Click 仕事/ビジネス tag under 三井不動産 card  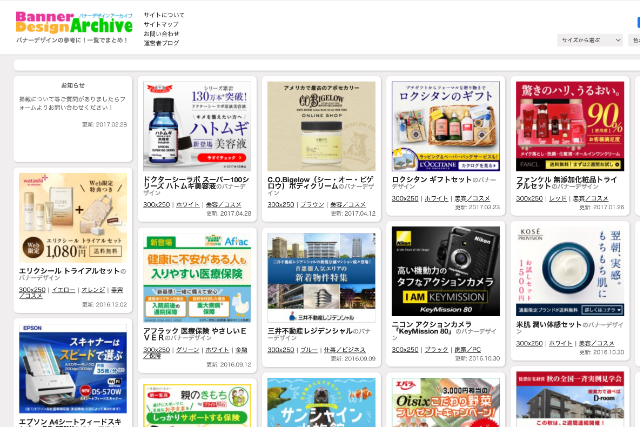tap(344, 349)
